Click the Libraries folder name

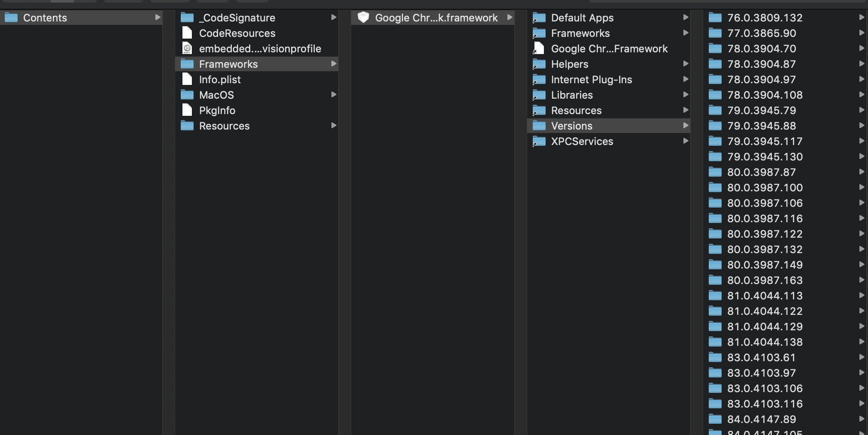pyautogui.click(x=572, y=95)
